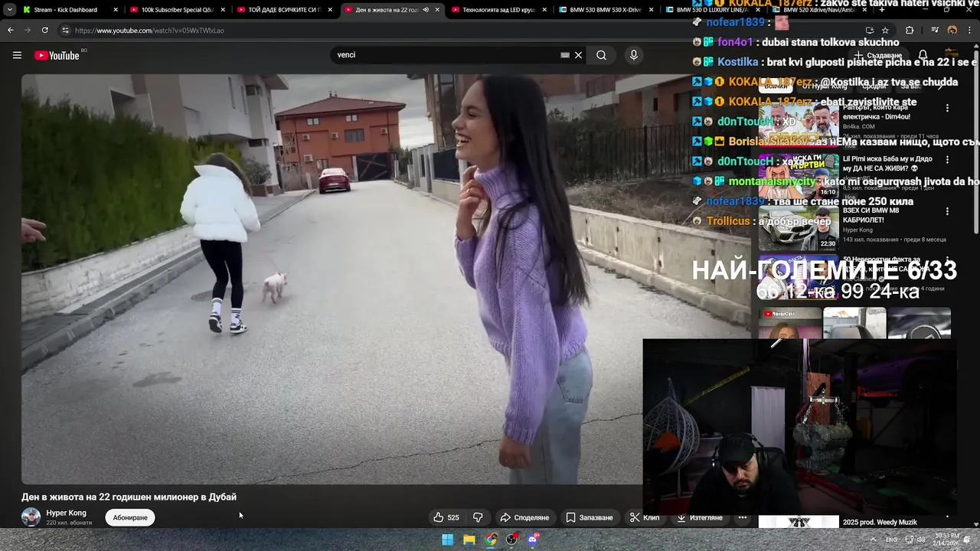Go to the YouTube home logo
Image resolution: width=980 pixels, height=551 pixels.
(x=57, y=55)
